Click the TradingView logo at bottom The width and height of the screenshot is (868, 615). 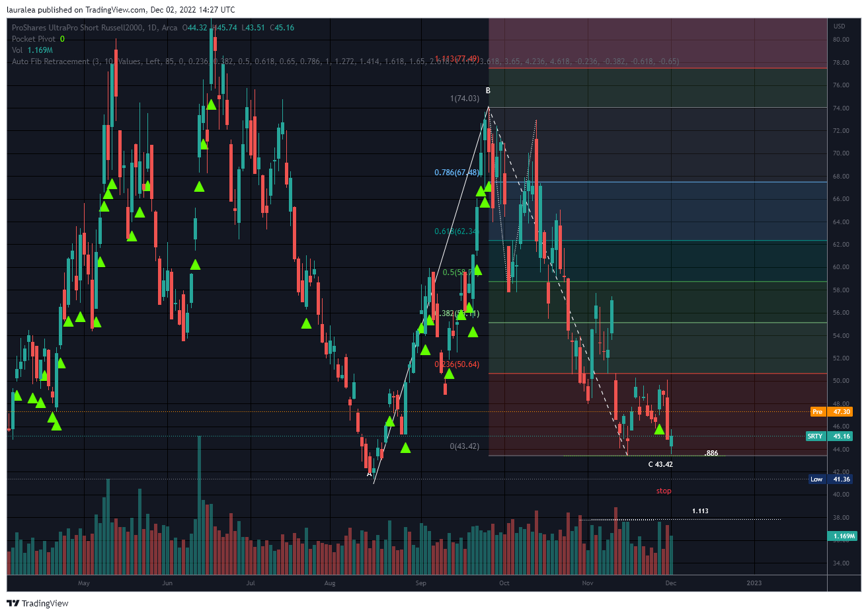pos(38,603)
